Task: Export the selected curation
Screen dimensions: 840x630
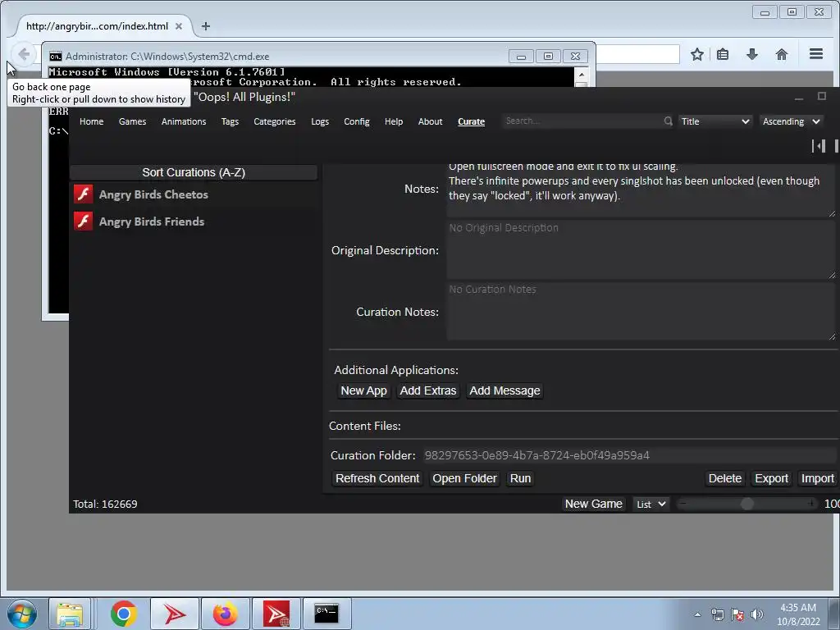Action: point(771,478)
